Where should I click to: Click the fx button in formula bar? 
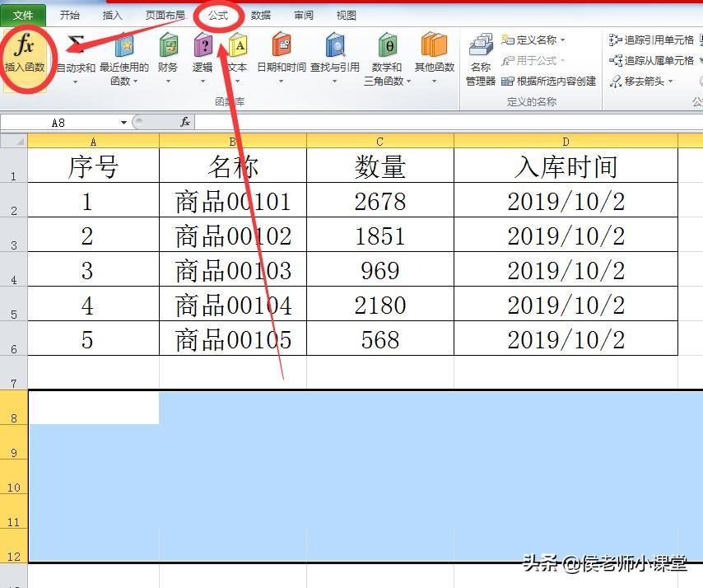click(185, 122)
